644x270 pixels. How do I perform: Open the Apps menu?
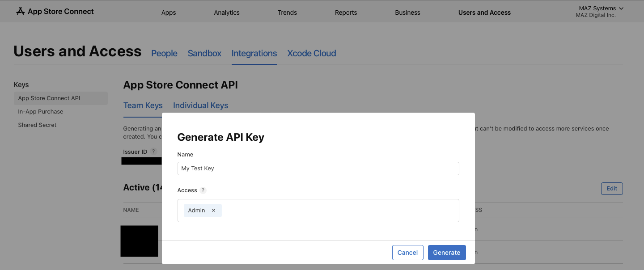click(x=169, y=13)
